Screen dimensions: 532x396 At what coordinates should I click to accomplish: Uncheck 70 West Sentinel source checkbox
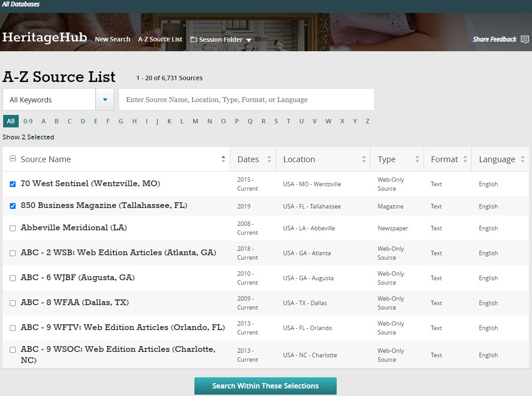pos(12,184)
